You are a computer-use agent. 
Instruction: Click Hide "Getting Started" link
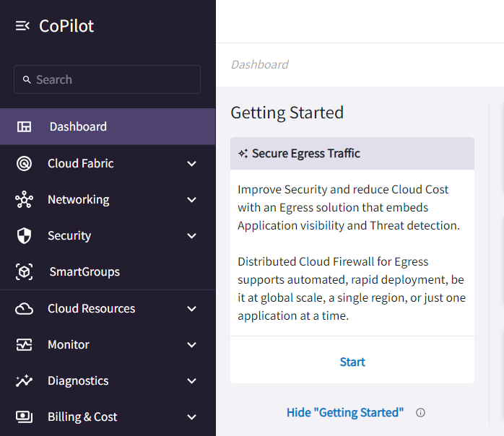[344, 413]
